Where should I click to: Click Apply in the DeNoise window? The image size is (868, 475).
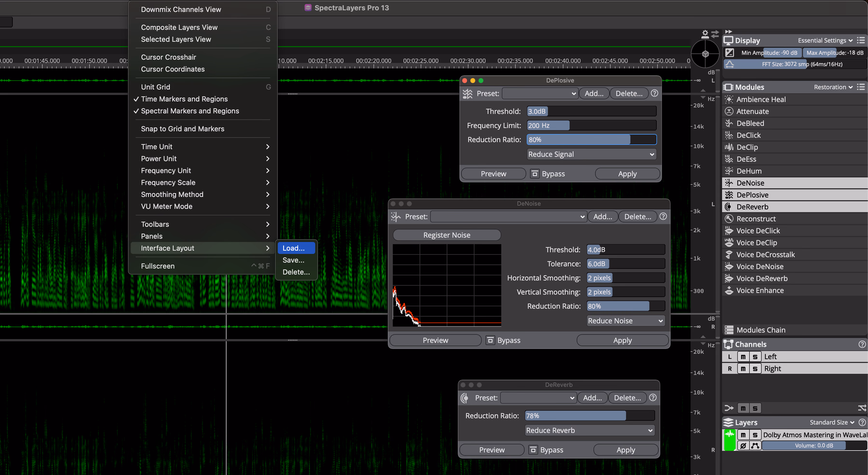pos(623,340)
